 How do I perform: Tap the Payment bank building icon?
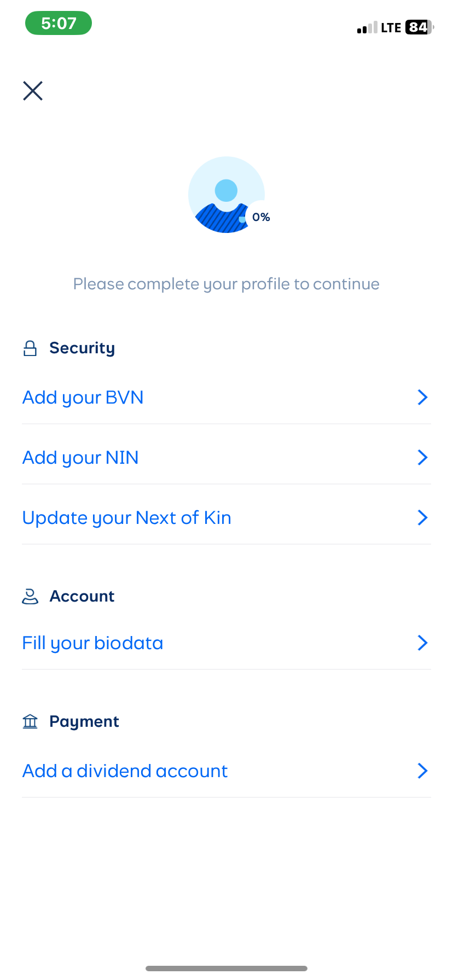[x=30, y=721]
